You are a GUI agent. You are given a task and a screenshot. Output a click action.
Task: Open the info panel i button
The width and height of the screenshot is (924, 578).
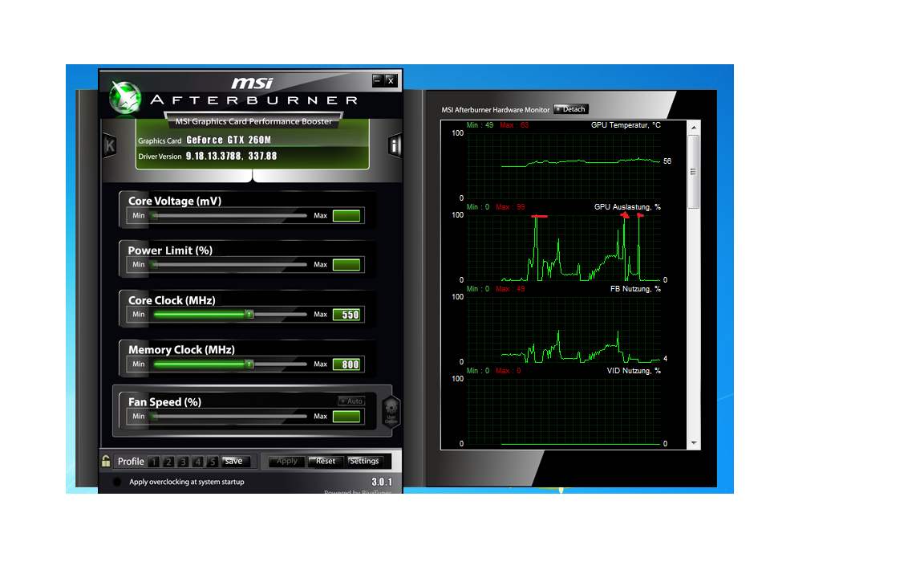(395, 145)
